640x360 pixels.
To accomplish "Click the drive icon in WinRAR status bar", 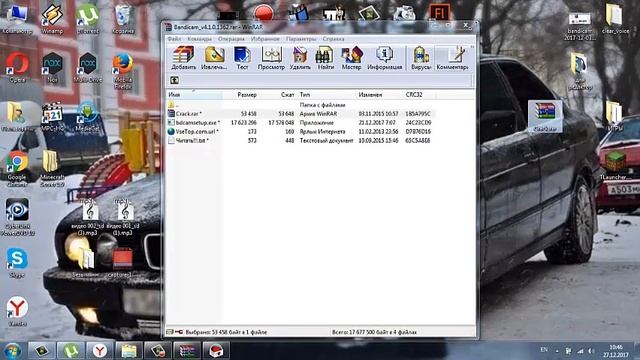I will 170,332.
